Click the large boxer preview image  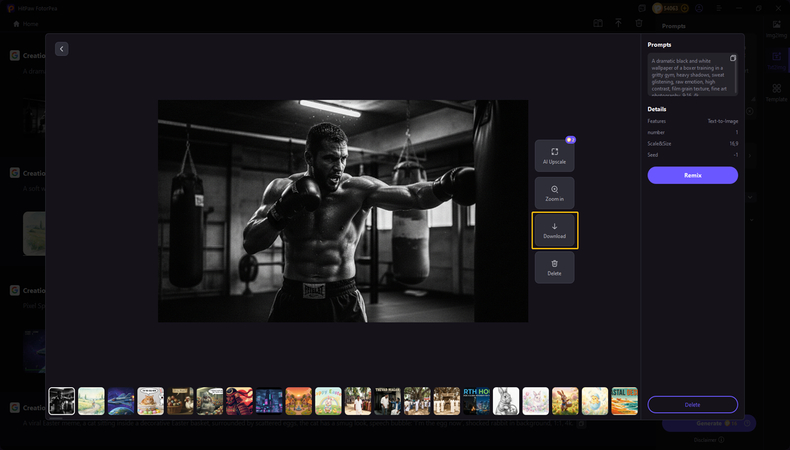tap(342, 210)
